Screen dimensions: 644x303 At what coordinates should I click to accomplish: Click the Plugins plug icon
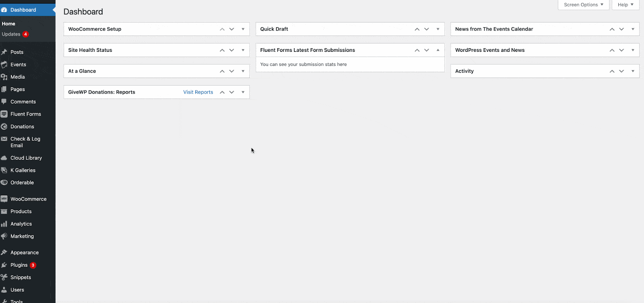4,265
